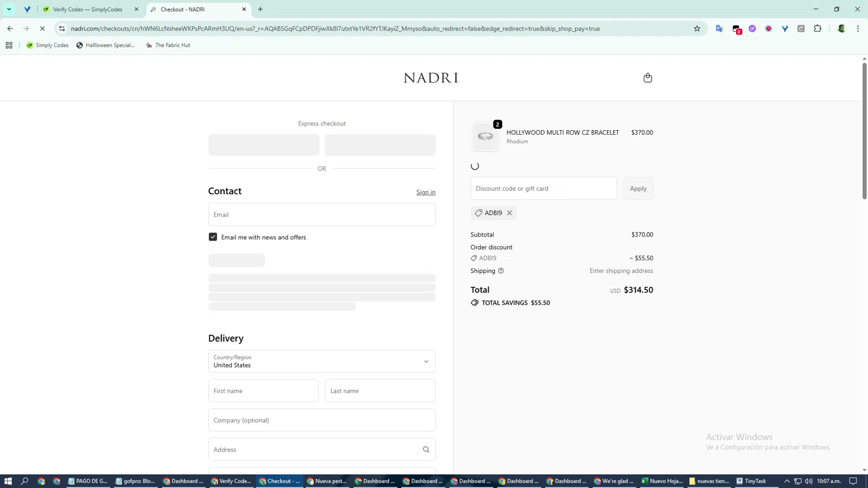The width and height of the screenshot is (868, 488).
Task: Open Windows taskbar search
Action: [24, 481]
